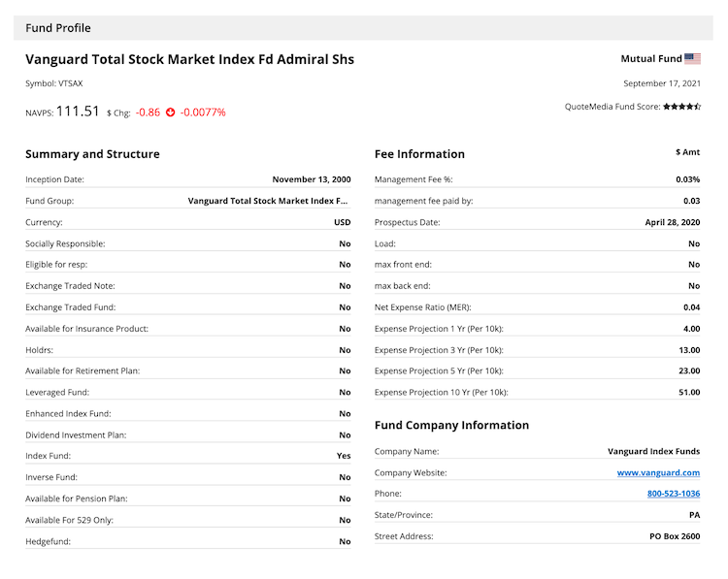Select the fund title Vanguard Total Stock Market Index
The width and height of the screenshot is (728, 579).
click(x=189, y=59)
